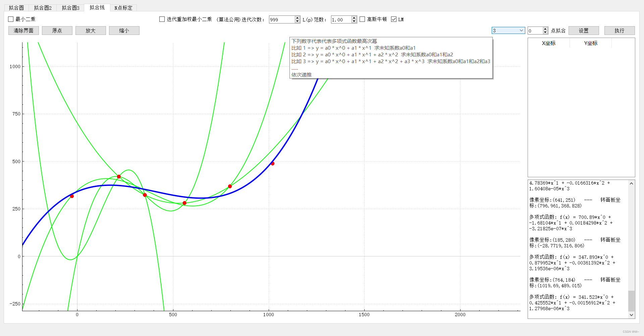
Task: Click the 放大 zoom-in button
Action: (x=91, y=31)
